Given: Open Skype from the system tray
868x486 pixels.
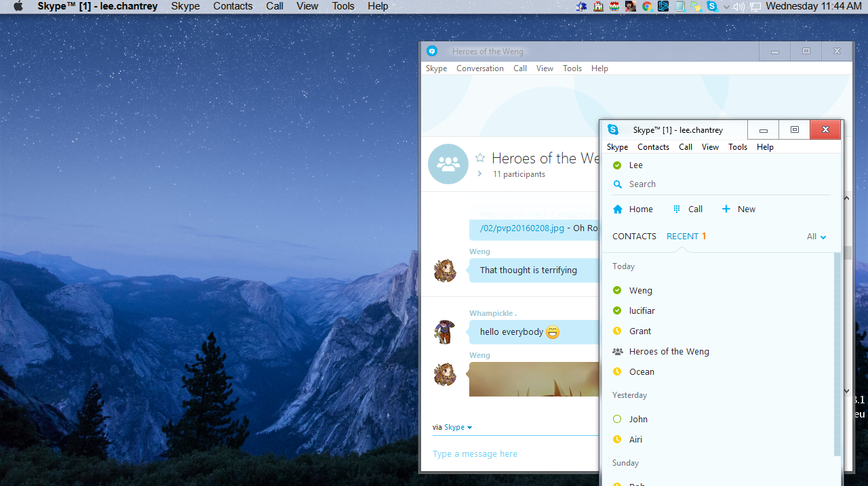Looking at the screenshot, I should coord(711,6).
